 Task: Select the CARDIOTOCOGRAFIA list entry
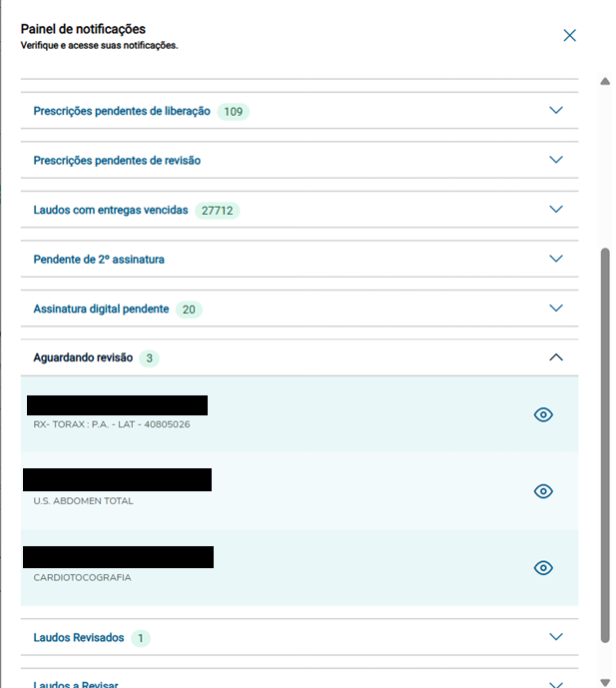point(83,577)
